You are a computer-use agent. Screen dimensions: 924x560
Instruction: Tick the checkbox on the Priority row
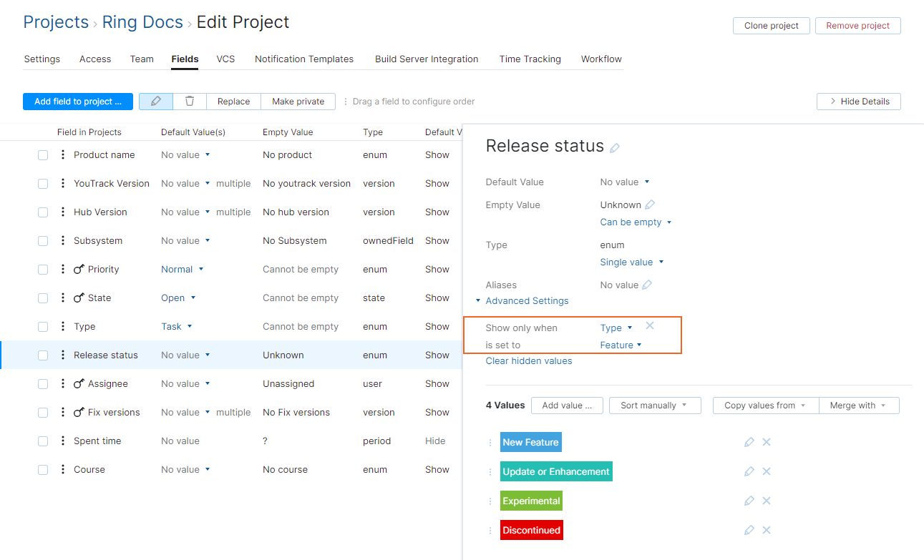(x=42, y=269)
